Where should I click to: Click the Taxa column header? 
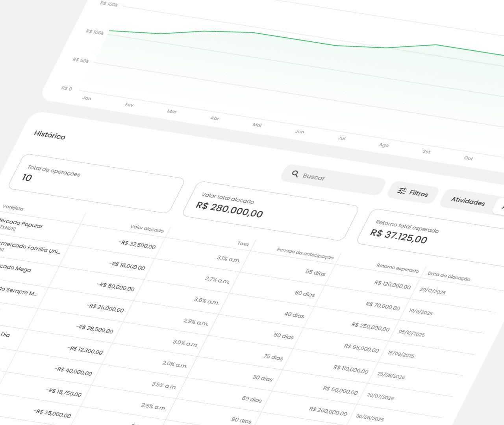pos(243,244)
